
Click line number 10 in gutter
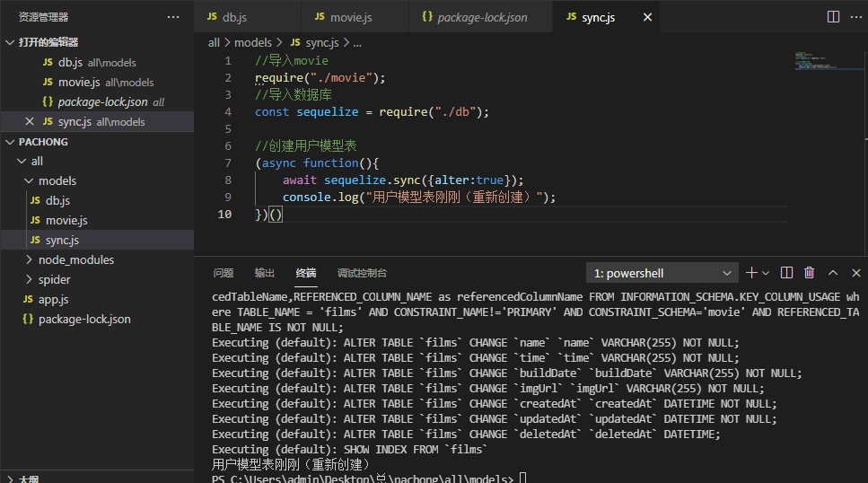(224, 215)
